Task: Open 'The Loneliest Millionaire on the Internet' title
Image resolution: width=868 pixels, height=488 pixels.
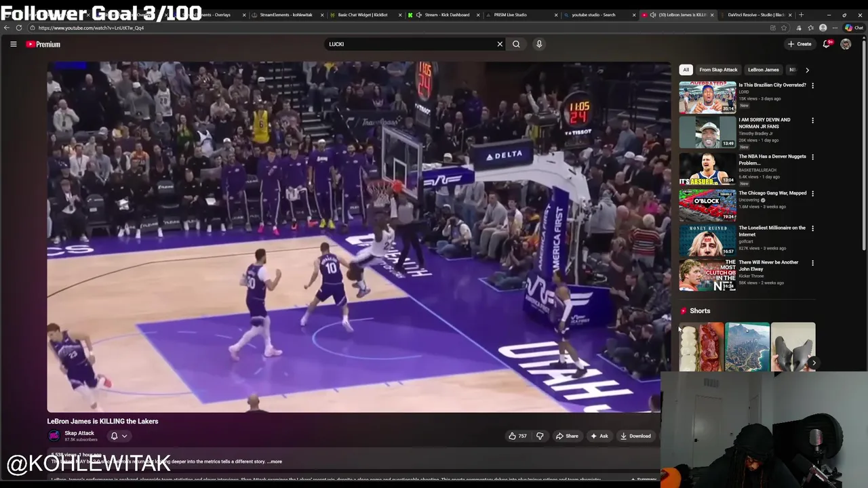Action: [772, 231]
